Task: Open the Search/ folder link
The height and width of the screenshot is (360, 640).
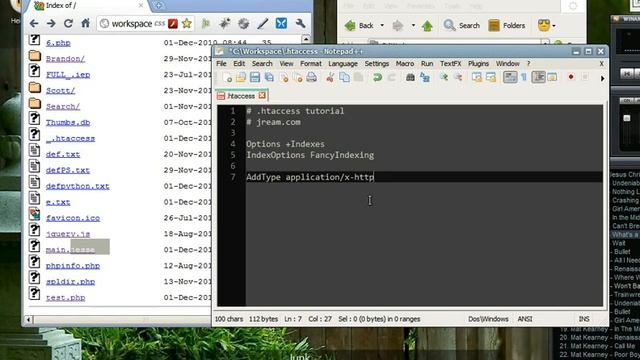Action: pos(63,107)
